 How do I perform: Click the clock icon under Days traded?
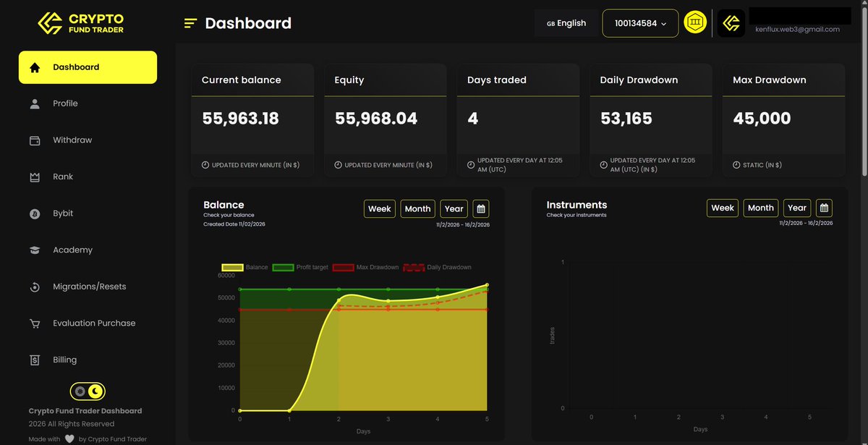[471, 165]
